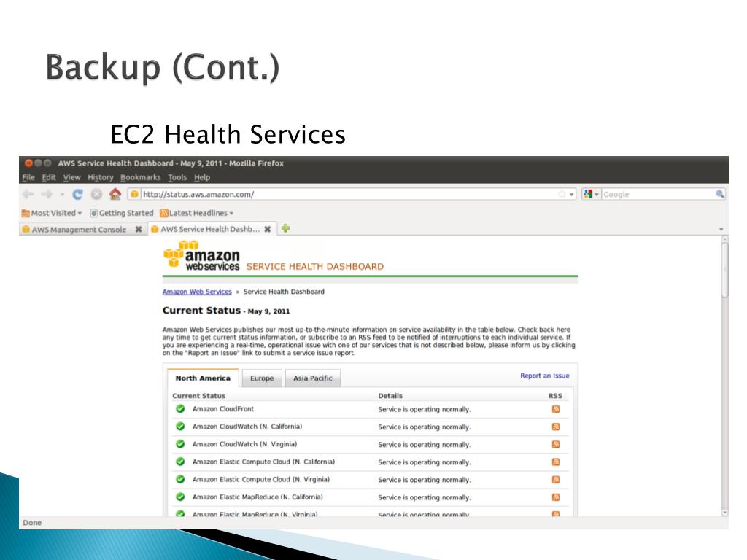
Task: Stop loading with the stop icon
Action: click(x=96, y=194)
